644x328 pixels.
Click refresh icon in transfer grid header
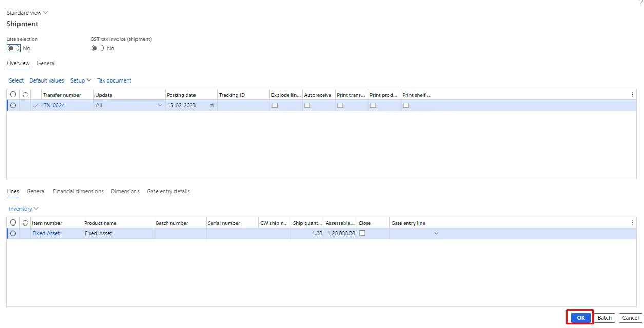(x=25, y=95)
